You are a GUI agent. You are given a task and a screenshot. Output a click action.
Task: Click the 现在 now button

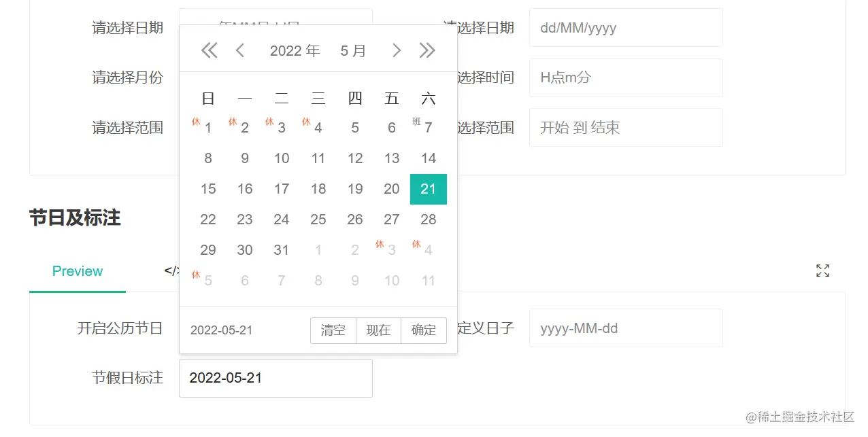point(378,330)
